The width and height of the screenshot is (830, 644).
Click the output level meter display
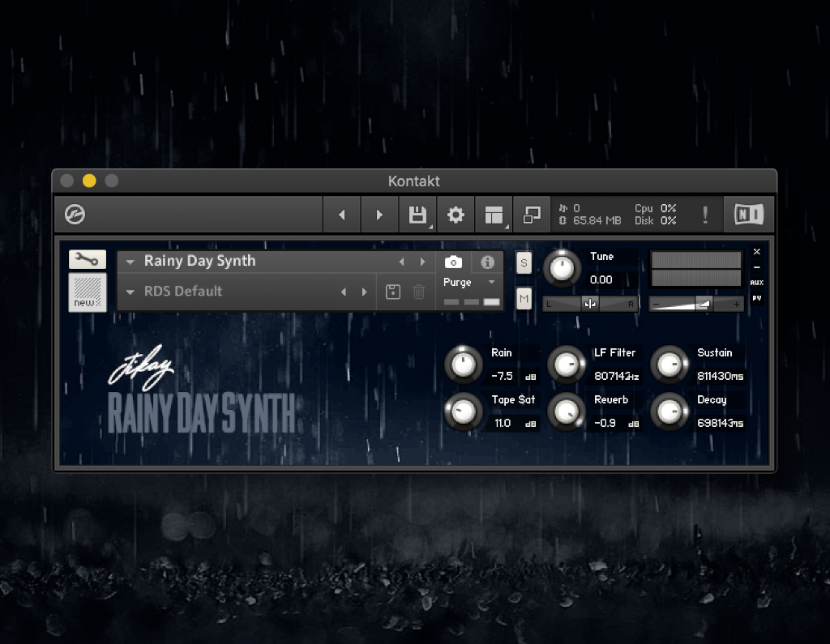pyautogui.click(x=696, y=269)
